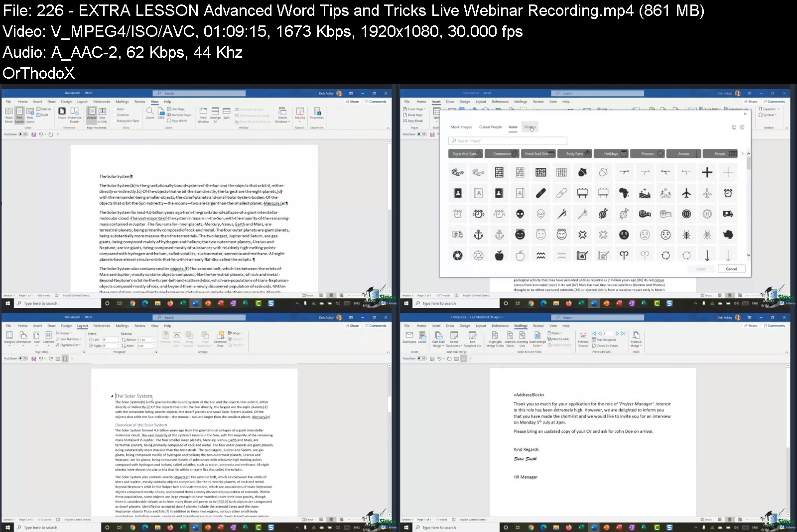Click the happy smiley feedback icon in dialog

coord(734,128)
